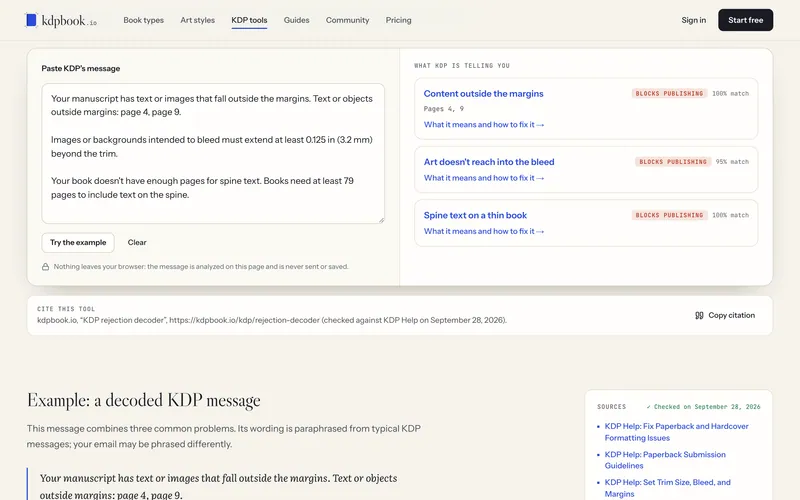Click the citation text line

click(x=271, y=320)
